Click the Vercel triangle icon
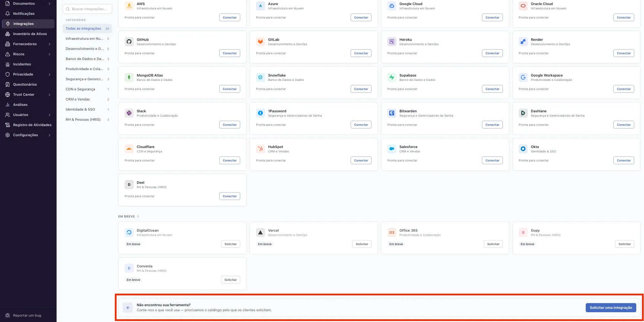This screenshot has width=644, height=322. [260, 233]
